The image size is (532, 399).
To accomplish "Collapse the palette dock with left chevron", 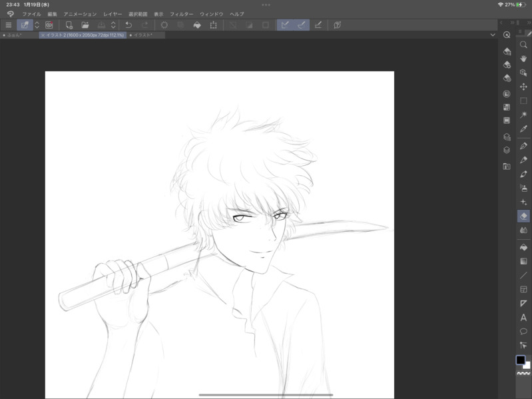I will pyautogui.click(x=501, y=23).
